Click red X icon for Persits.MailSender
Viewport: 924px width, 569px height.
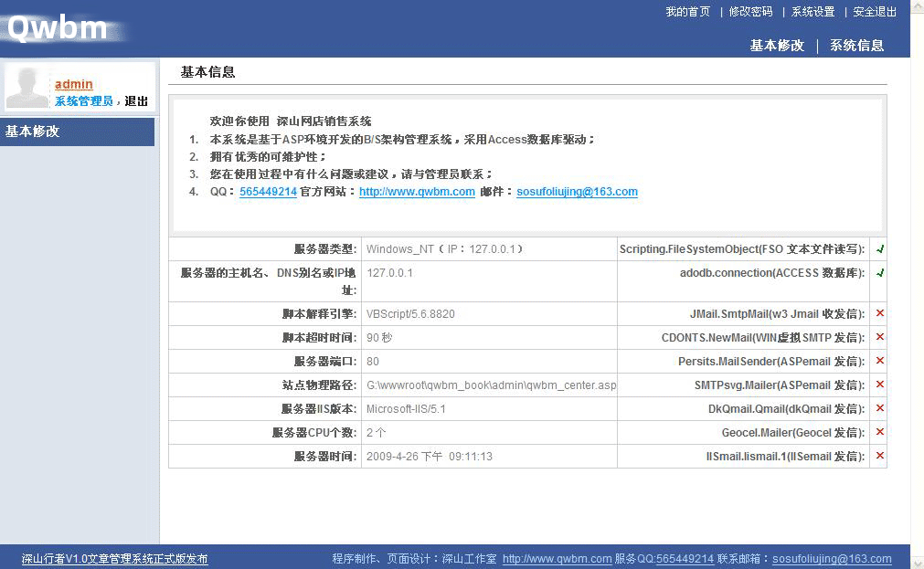(x=879, y=361)
